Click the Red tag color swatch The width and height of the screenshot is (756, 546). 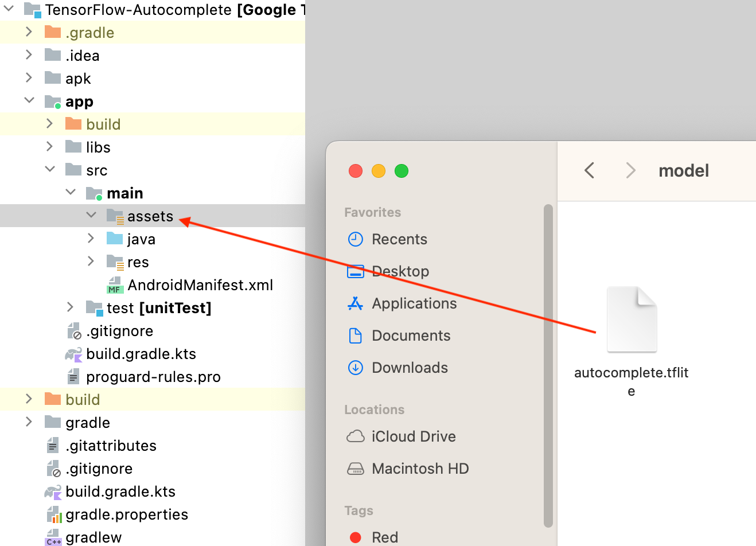click(x=356, y=537)
